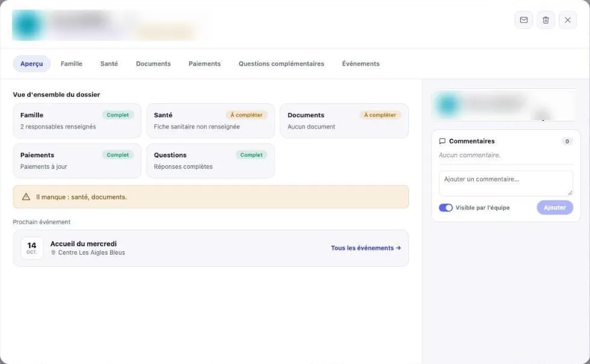Click the warning triangle icon in alert
This screenshot has height=364, width=590.
point(26,197)
